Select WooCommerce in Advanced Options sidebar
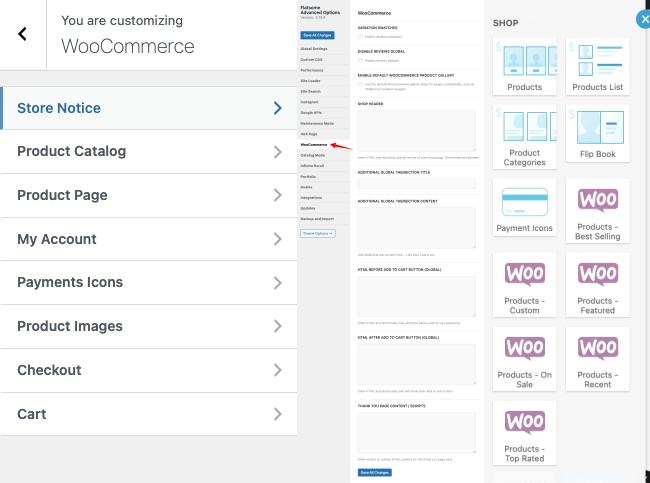 pyautogui.click(x=324, y=145)
